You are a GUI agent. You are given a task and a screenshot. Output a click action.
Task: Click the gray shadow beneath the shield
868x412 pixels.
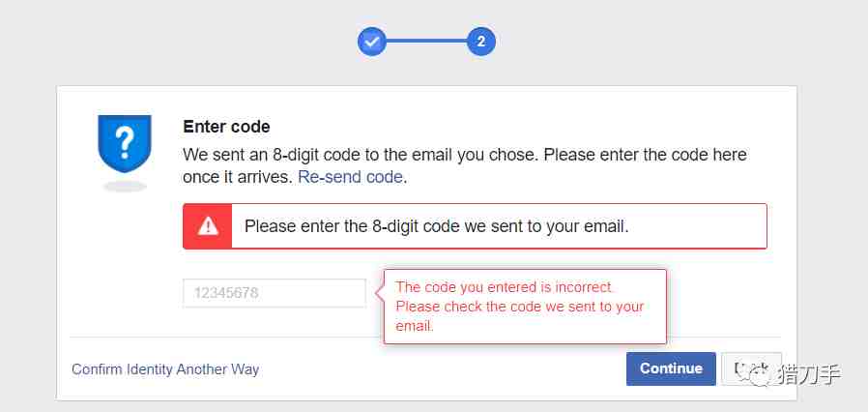[x=125, y=187]
